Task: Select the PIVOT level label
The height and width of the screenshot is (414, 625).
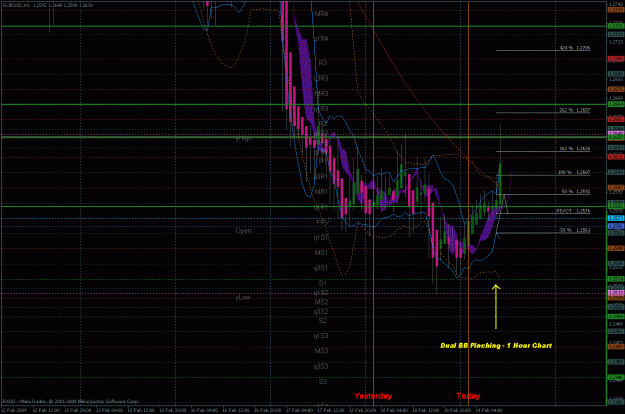Action: tap(573, 210)
